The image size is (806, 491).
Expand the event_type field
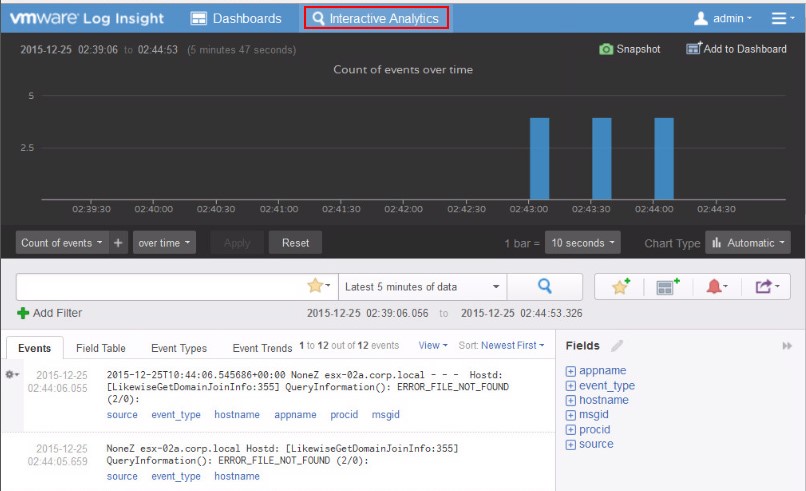click(571, 386)
